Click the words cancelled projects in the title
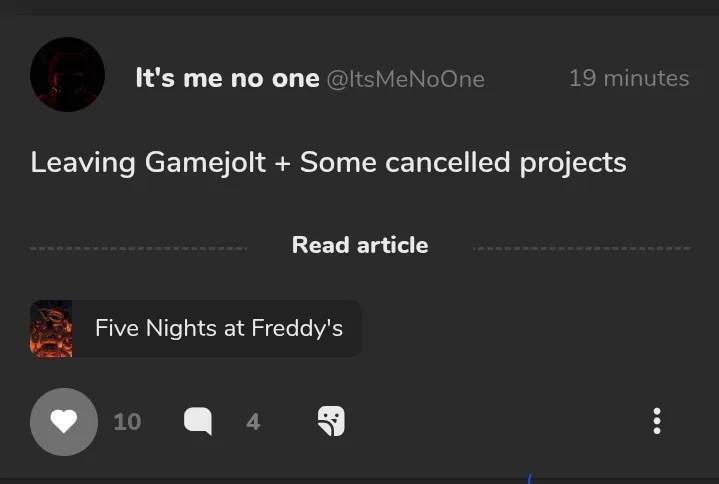This screenshot has width=719, height=484. tap(506, 163)
